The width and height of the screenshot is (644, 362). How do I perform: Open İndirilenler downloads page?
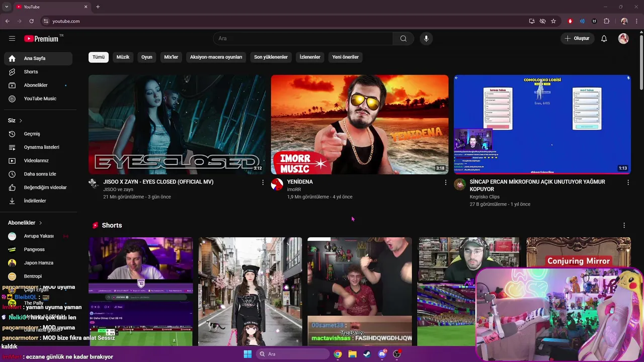click(38, 201)
